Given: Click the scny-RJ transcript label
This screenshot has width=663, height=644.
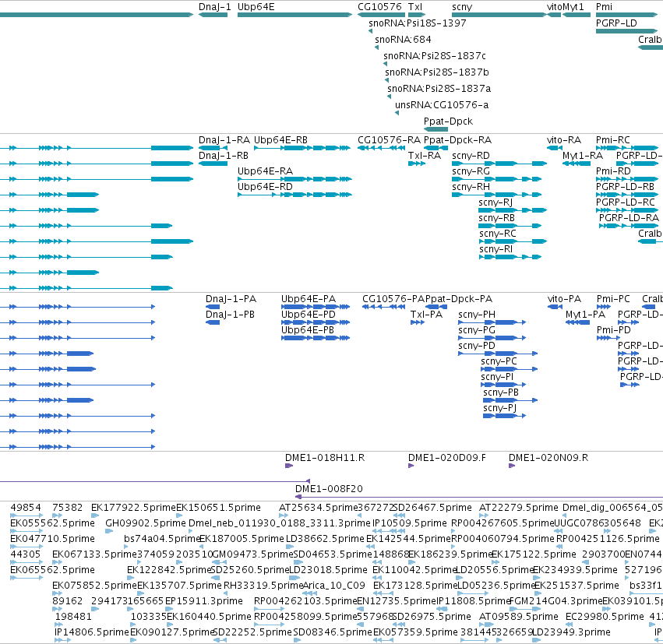Looking at the screenshot, I should click(x=495, y=202).
